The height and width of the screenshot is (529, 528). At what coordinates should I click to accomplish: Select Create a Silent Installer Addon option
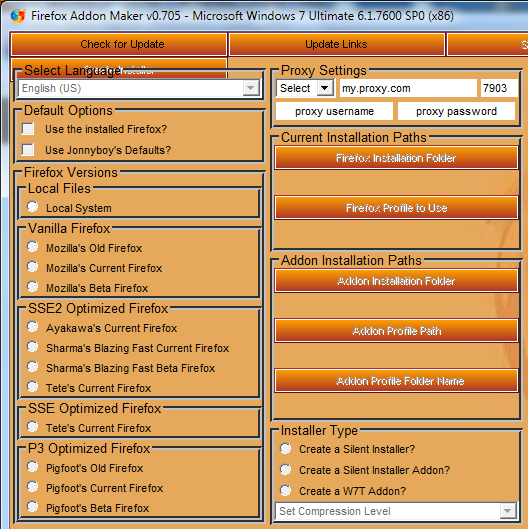pyautogui.click(x=285, y=469)
